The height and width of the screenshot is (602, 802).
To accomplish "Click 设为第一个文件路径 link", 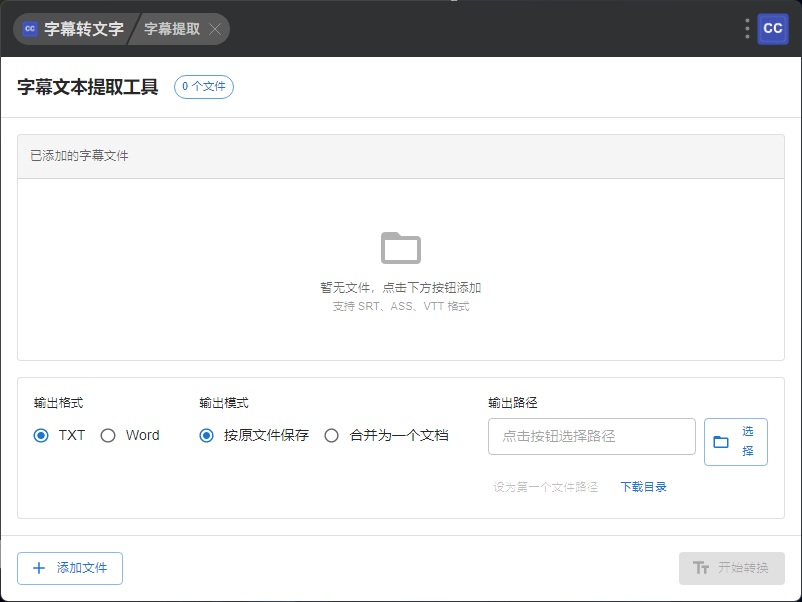I will coord(545,487).
